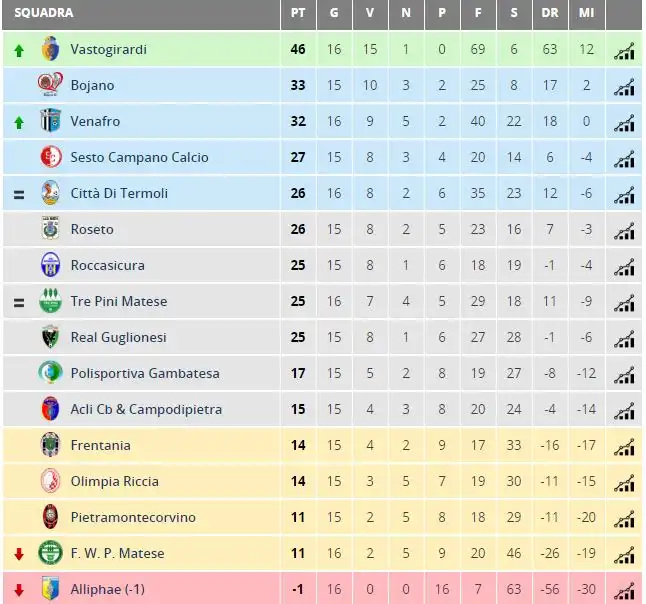Open the Acli Cb & Campodipietra team link

(x=146, y=409)
